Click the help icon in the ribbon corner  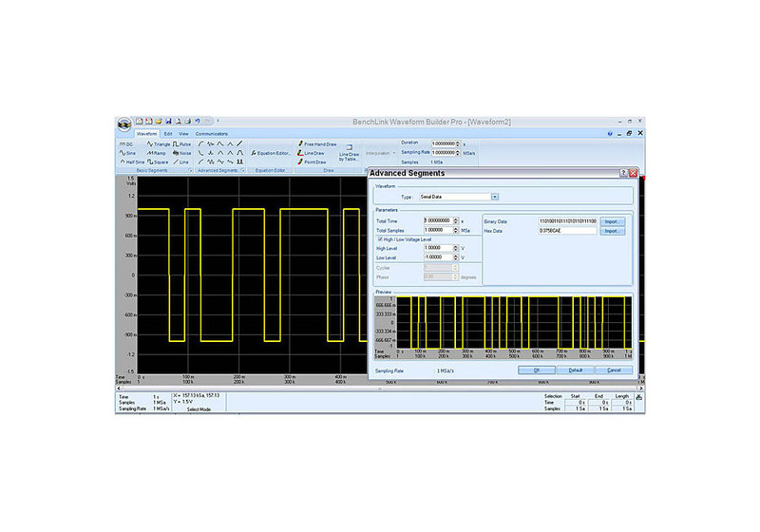[610, 134]
